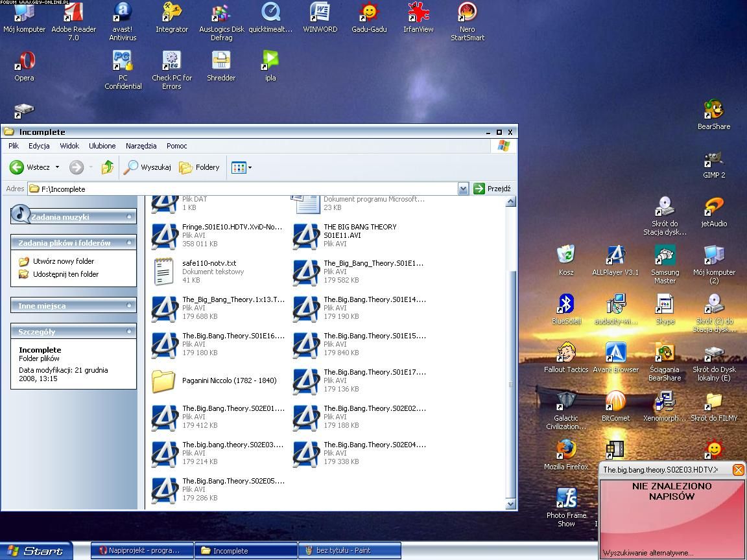Open the Widok menu

pos(69,146)
